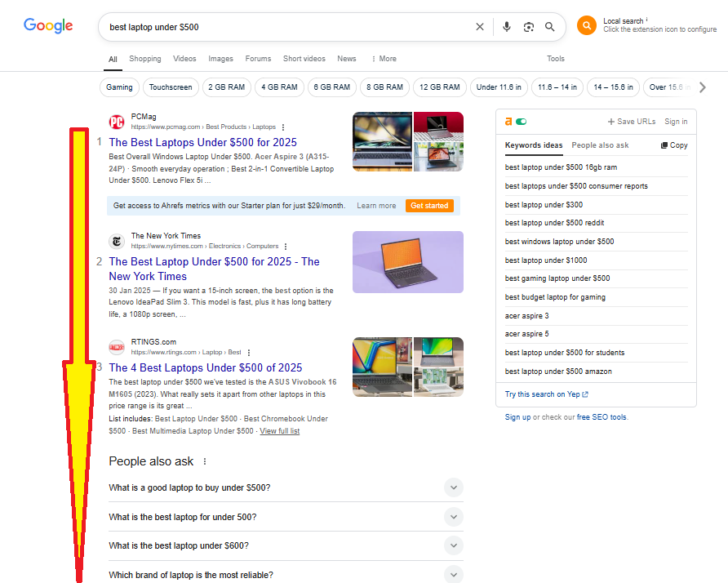Open Google Lens image search icon
Image resolution: width=728 pixels, height=583 pixels.
pyautogui.click(x=528, y=27)
